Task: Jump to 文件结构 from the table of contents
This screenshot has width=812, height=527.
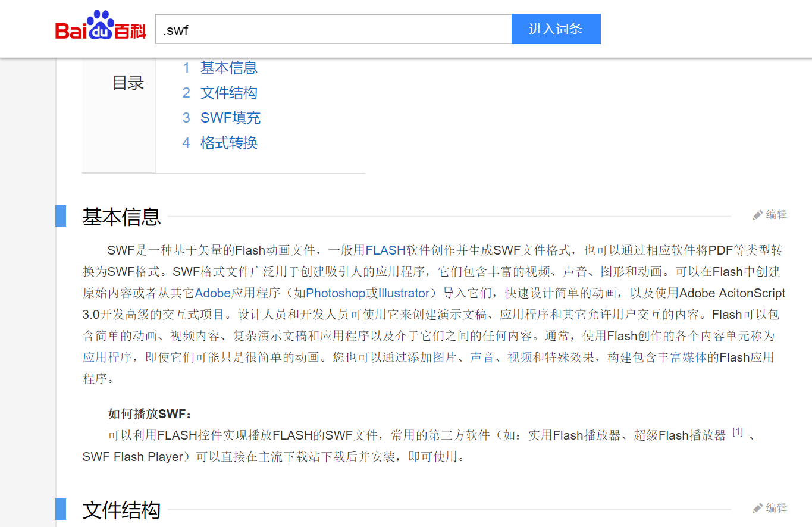Action: [x=229, y=93]
